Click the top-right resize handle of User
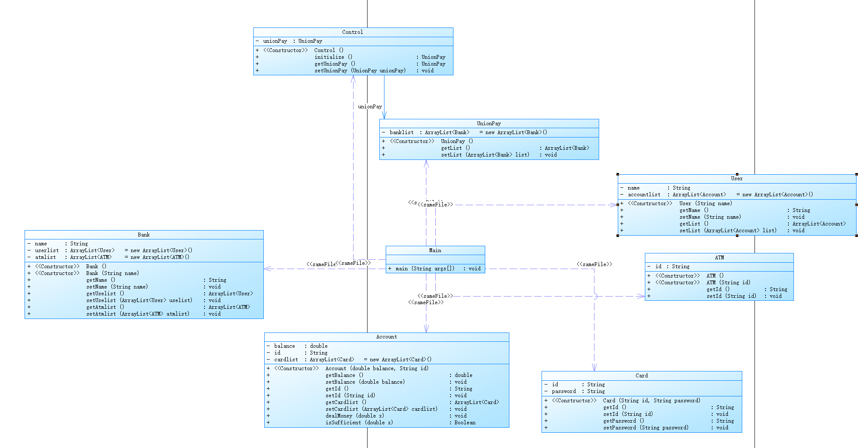 (856, 174)
